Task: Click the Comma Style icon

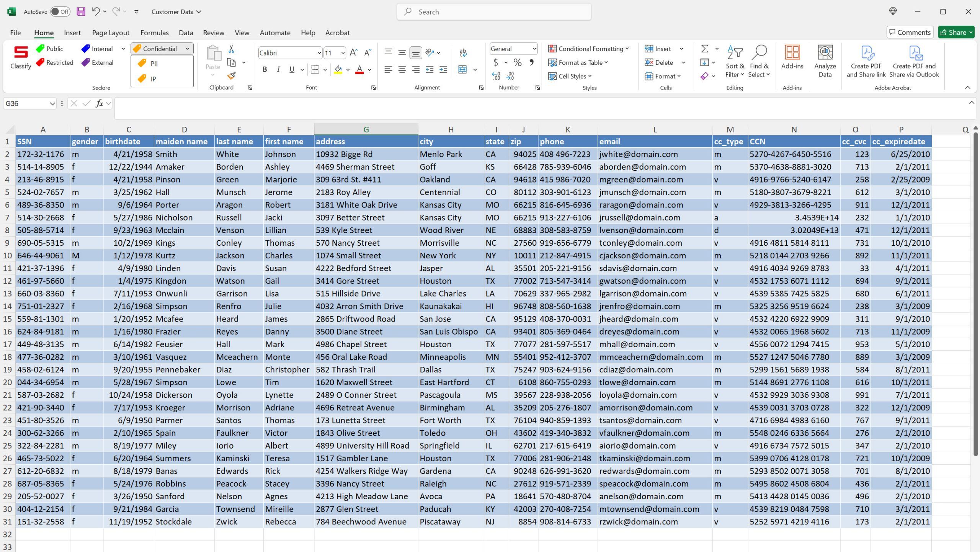Action: (x=531, y=62)
